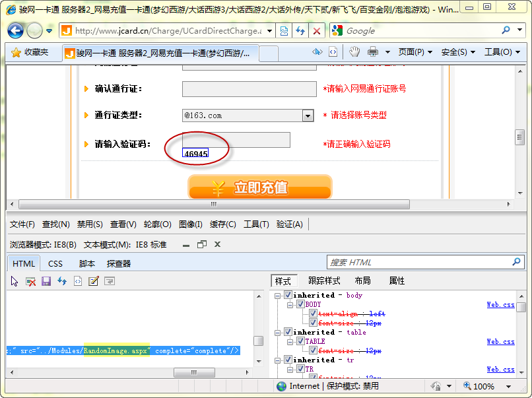Open the 页面(P) dropdown menu
Viewport: 532px width, 398px height.
(415, 52)
